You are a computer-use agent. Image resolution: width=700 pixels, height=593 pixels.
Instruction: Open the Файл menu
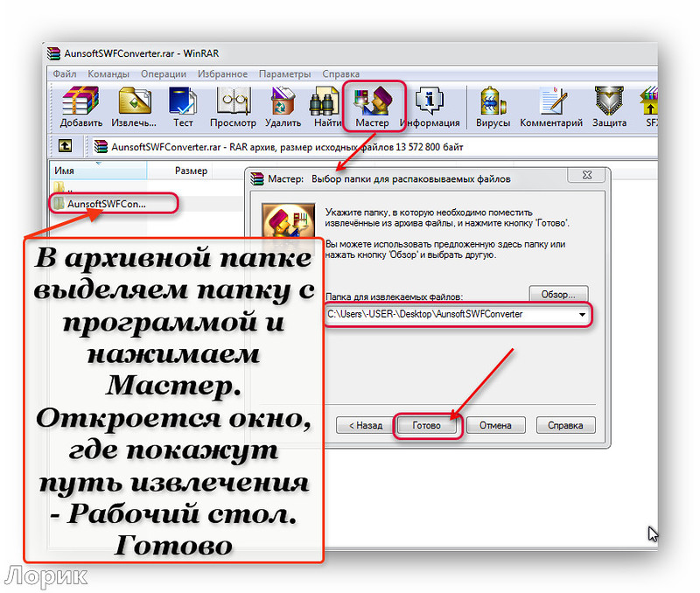[x=65, y=74]
